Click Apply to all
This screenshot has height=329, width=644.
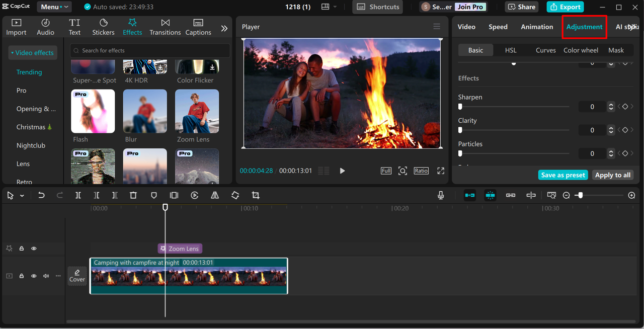pos(612,175)
